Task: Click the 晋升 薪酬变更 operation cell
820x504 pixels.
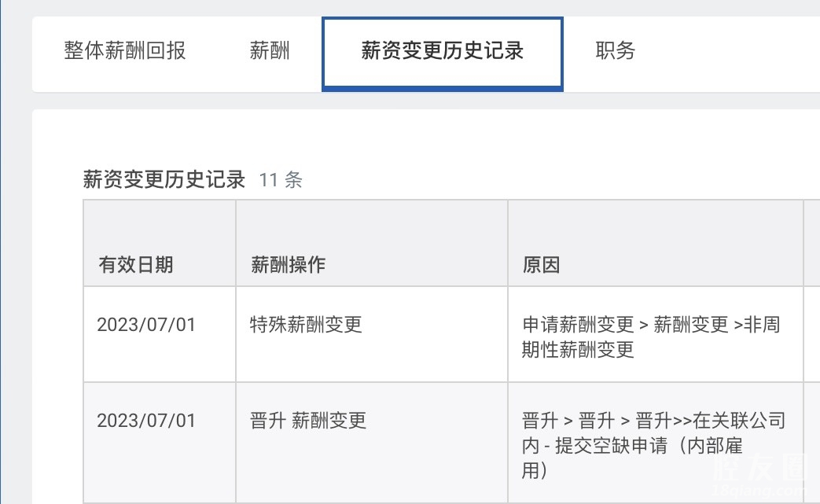Action: tap(308, 421)
